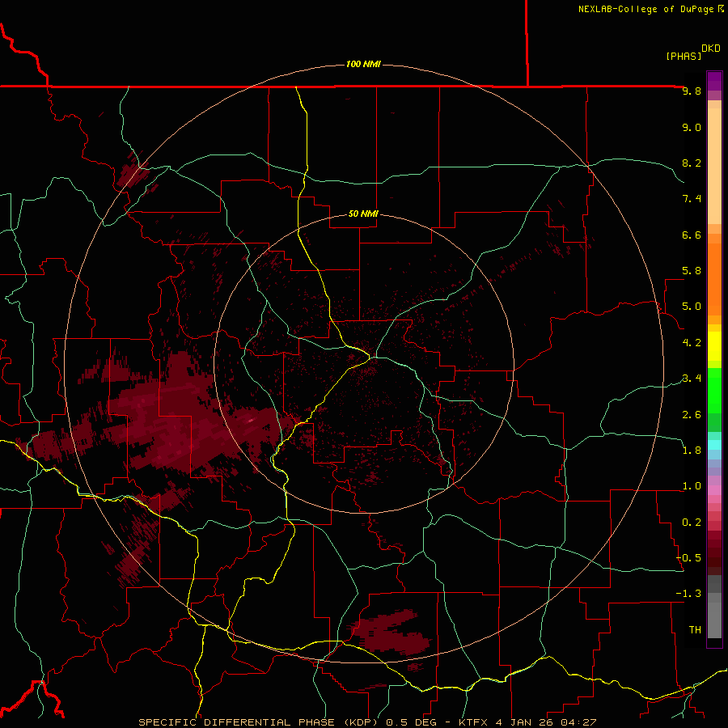
Task: Pick the yellow segment of the color bar
Action: click(x=714, y=346)
